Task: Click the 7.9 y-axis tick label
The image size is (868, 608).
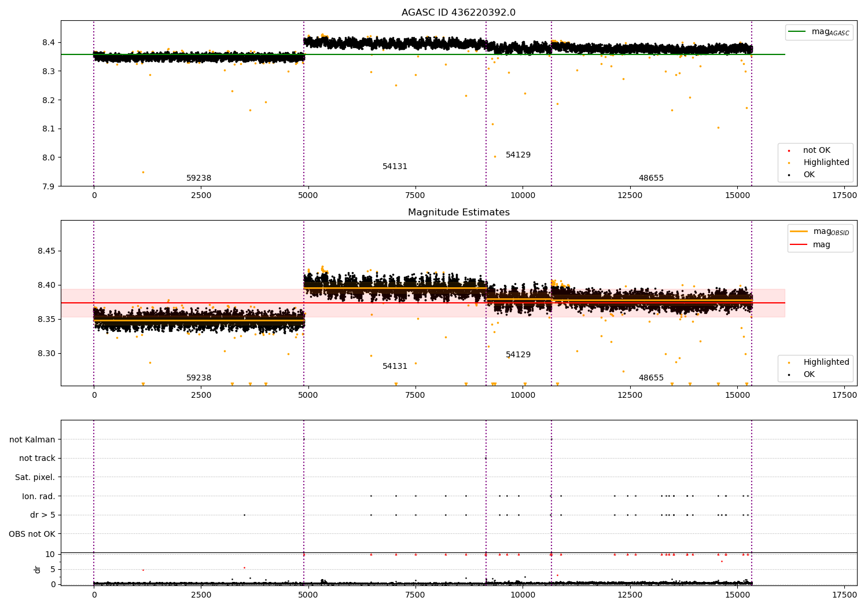Action: pos(49,186)
